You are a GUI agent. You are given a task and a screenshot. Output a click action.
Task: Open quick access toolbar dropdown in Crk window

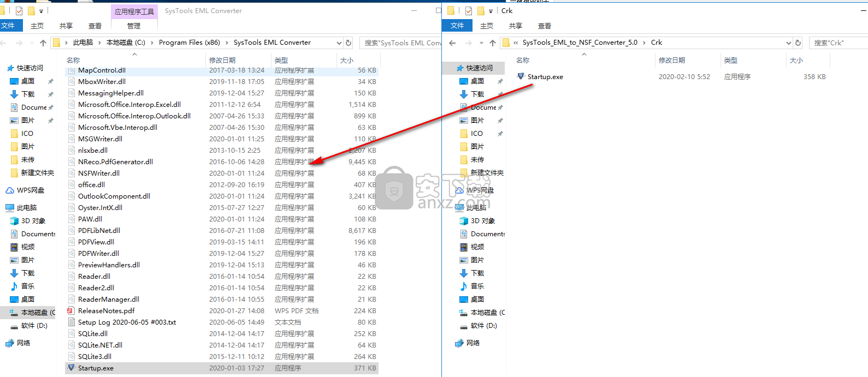click(491, 11)
